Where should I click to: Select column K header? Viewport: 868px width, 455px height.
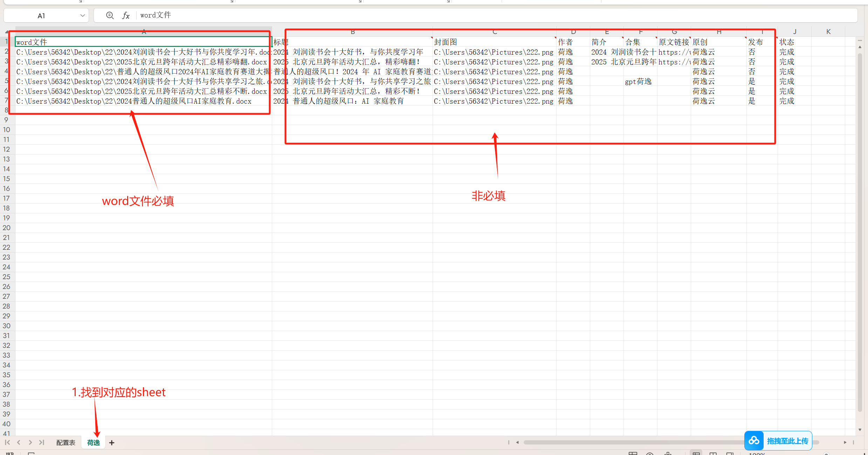[828, 32]
